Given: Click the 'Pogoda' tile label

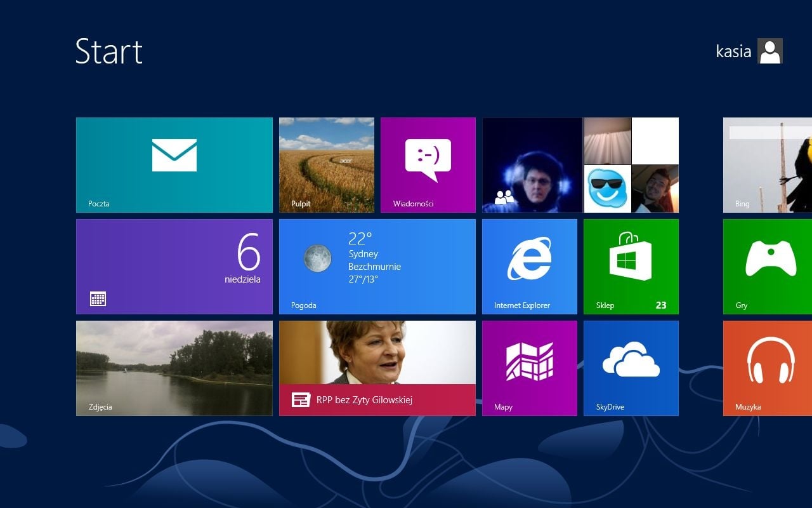Looking at the screenshot, I should (304, 305).
